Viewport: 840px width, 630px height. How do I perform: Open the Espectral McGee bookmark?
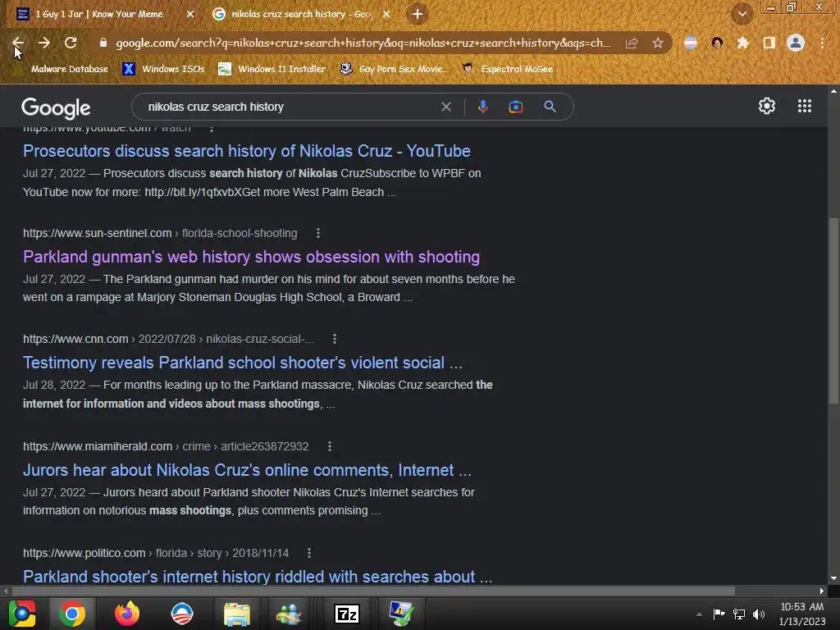click(x=507, y=69)
